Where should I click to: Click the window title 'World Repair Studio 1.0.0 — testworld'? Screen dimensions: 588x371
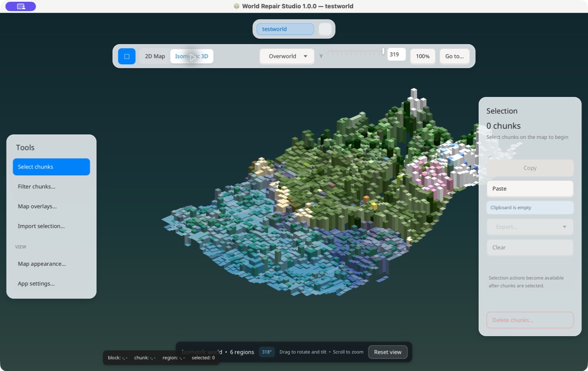point(298,6)
